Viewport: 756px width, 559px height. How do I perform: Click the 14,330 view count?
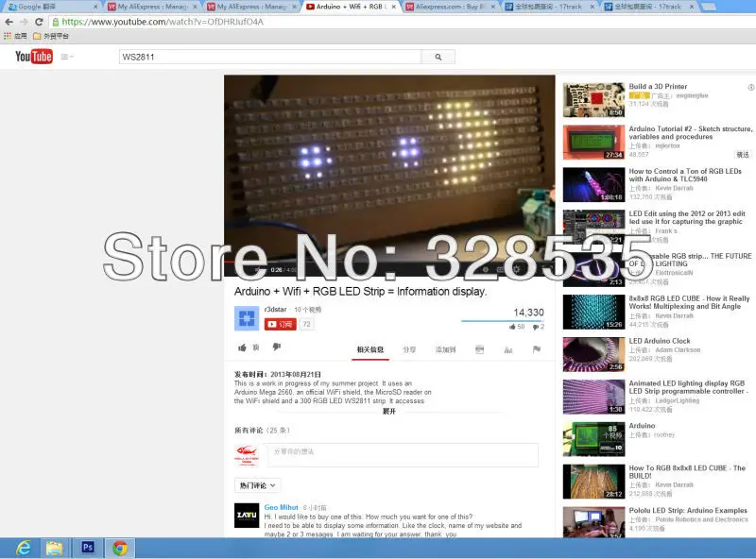point(528,313)
